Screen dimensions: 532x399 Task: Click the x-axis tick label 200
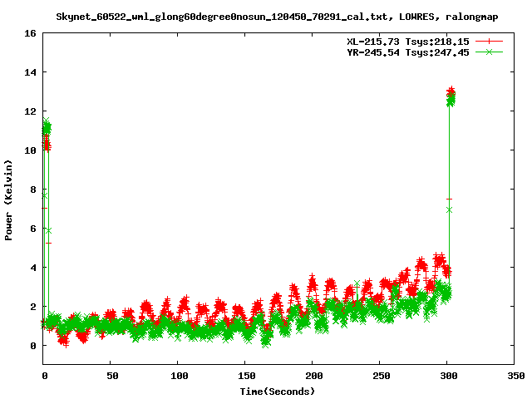[x=314, y=376]
